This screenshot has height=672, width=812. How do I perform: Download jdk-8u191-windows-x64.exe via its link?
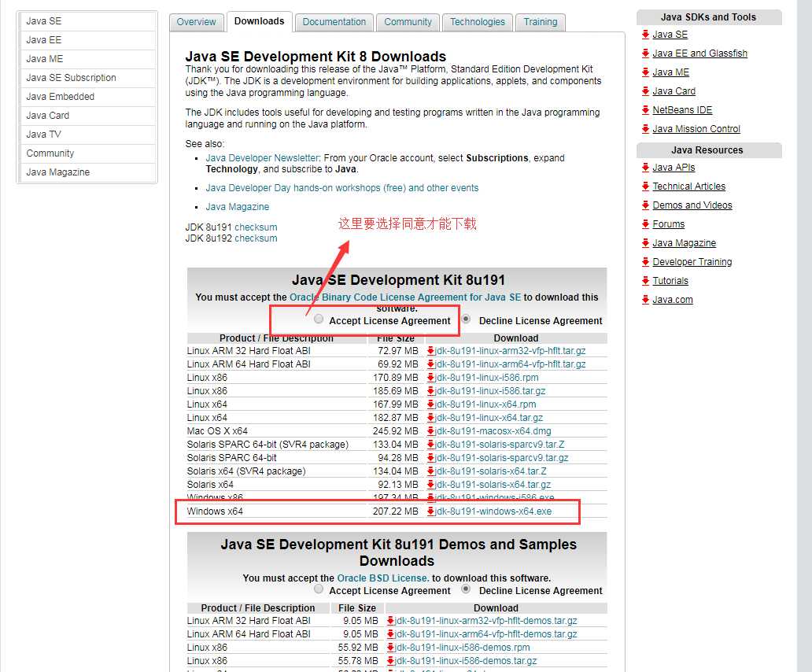pos(493,511)
